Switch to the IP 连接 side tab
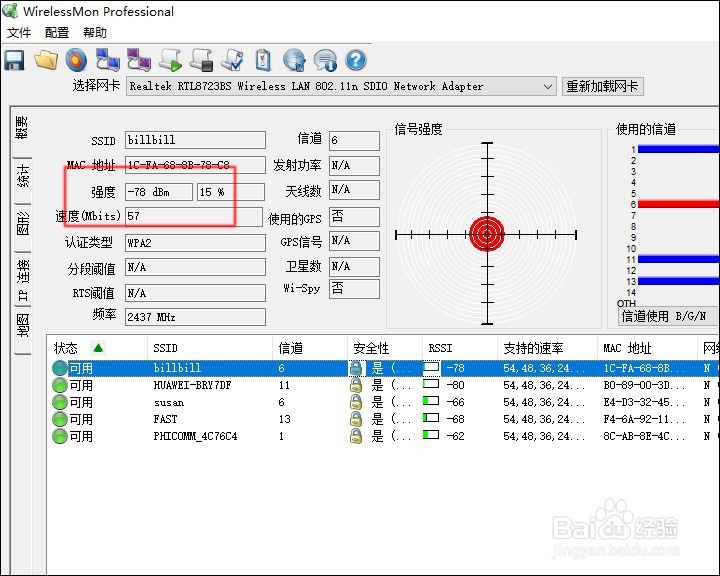This screenshot has height=576, width=720. 22,279
